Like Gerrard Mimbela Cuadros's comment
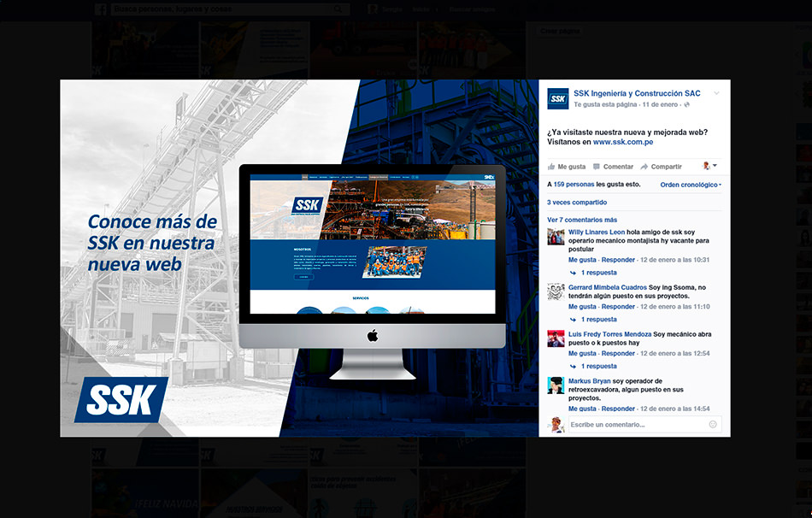This screenshot has width=812, height=518. 583,307
